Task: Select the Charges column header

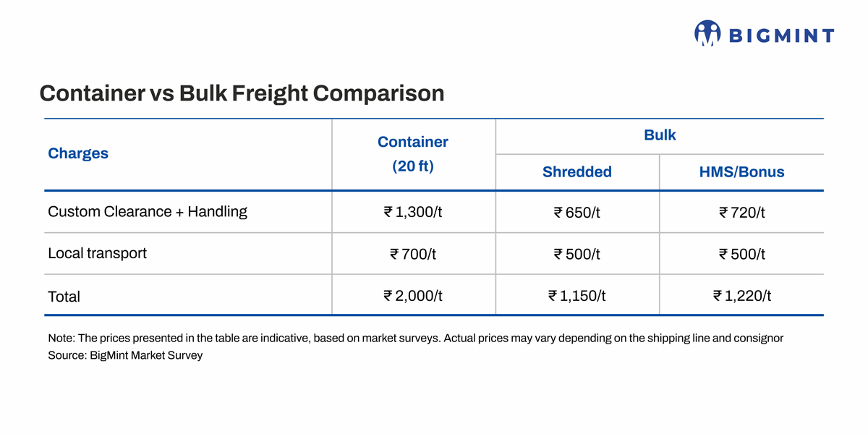Action: 78,153
